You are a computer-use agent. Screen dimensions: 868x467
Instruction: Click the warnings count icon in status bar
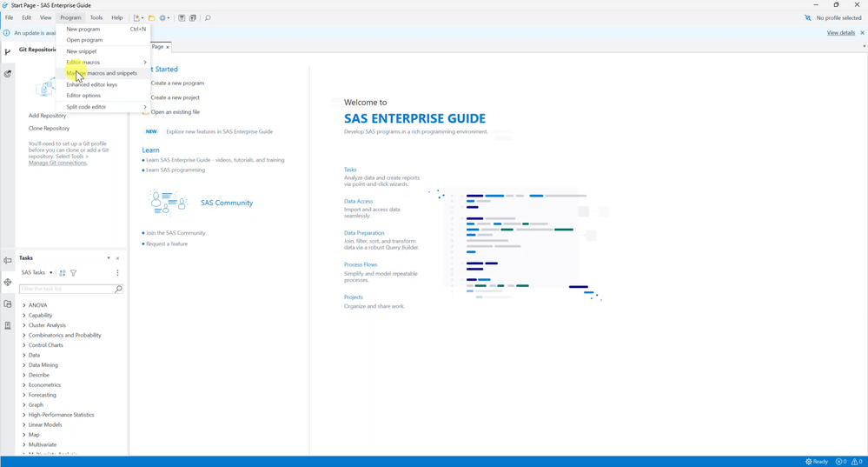pyautogui.click(x=853, y=462)
